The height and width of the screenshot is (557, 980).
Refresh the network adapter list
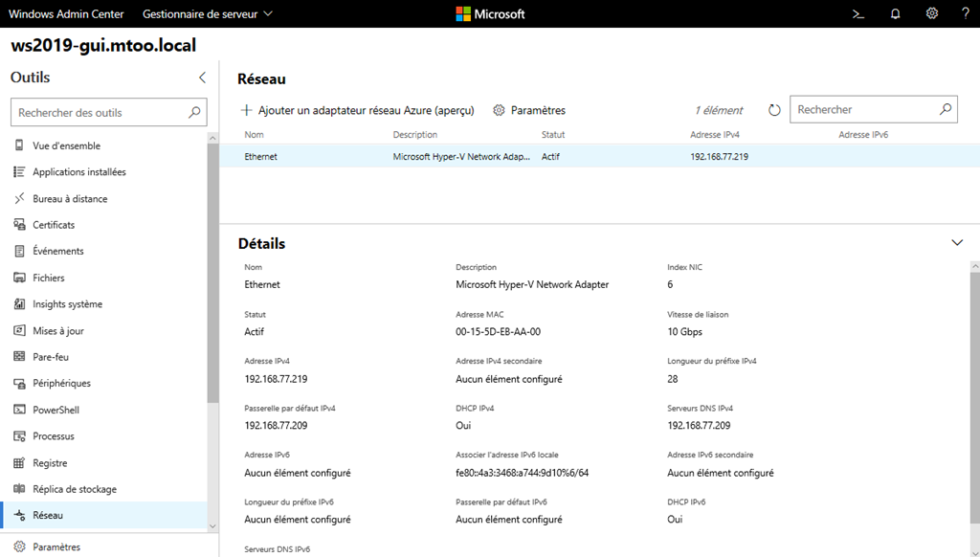coord(774,110)
